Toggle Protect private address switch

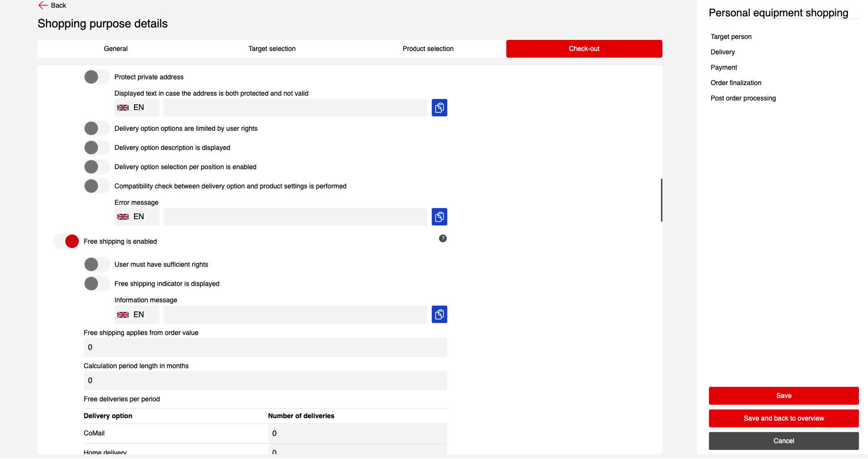97,77
